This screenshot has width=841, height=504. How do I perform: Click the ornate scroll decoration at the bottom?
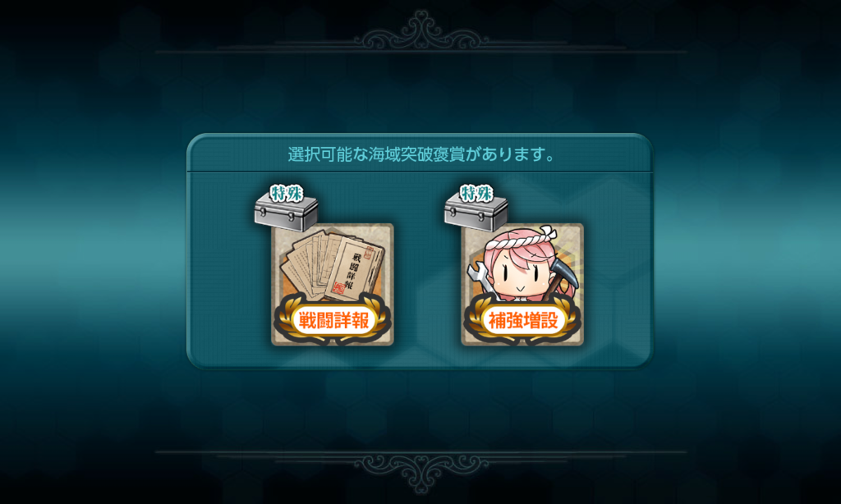click(421, 471)
